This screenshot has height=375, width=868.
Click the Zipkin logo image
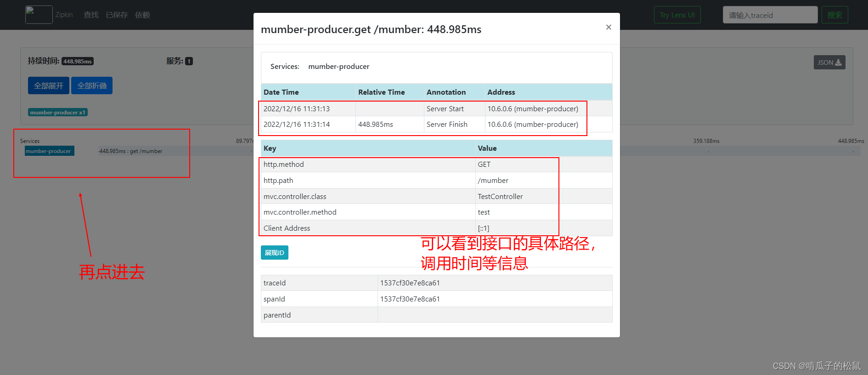[39, 15]
